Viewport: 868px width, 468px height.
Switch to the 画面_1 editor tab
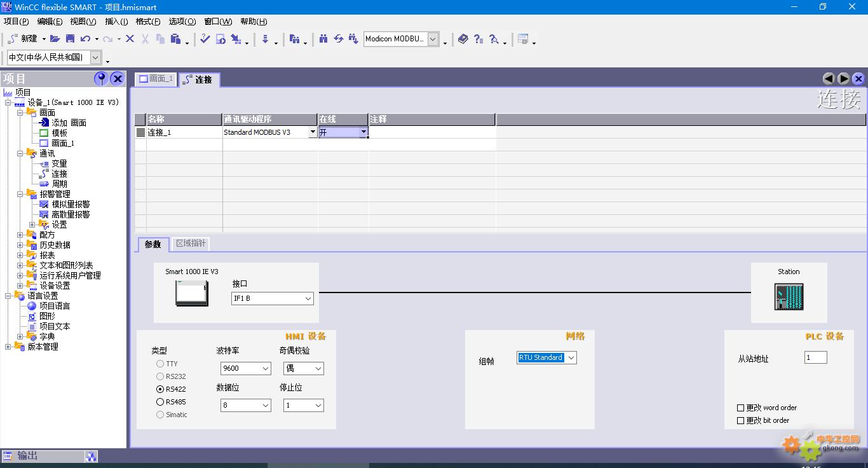[x=156, y=79]
